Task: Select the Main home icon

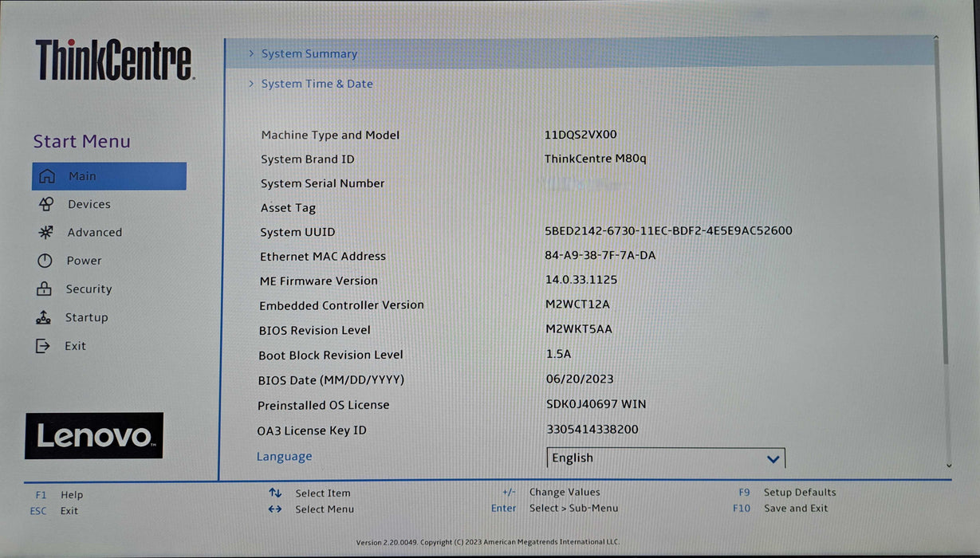Action: click(x=47, y=176)
